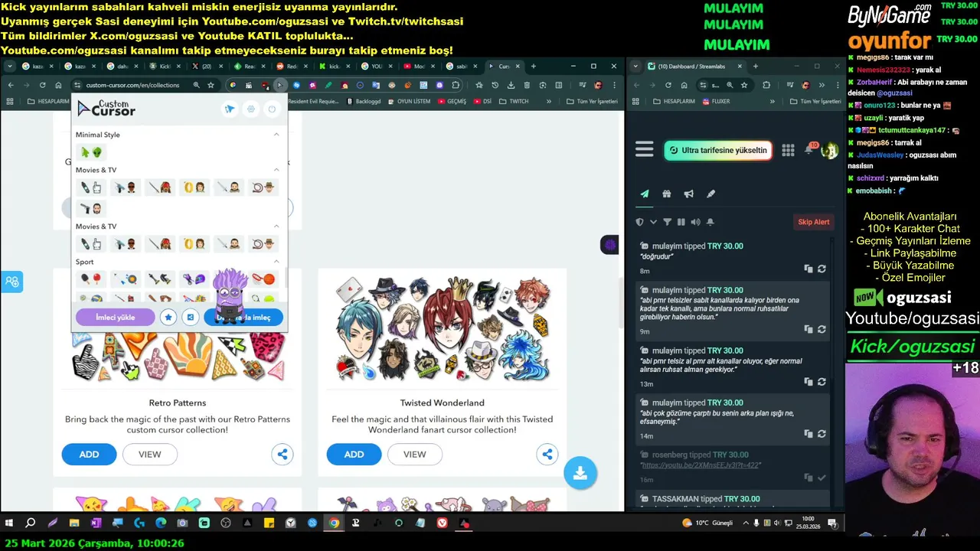The height and width of the screenshot is (551, 980).
Task: Click the blue download floating button
Action: tap(580, 474)
